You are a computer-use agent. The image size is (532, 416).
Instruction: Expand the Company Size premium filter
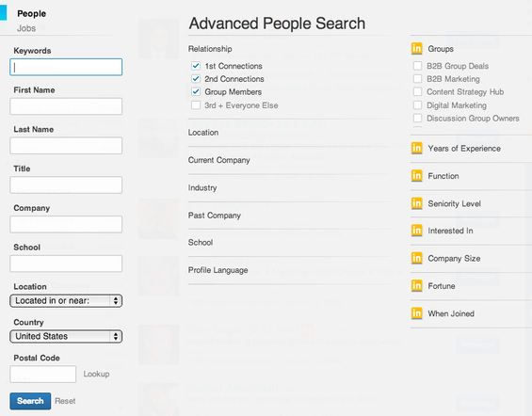coord(454,259)
